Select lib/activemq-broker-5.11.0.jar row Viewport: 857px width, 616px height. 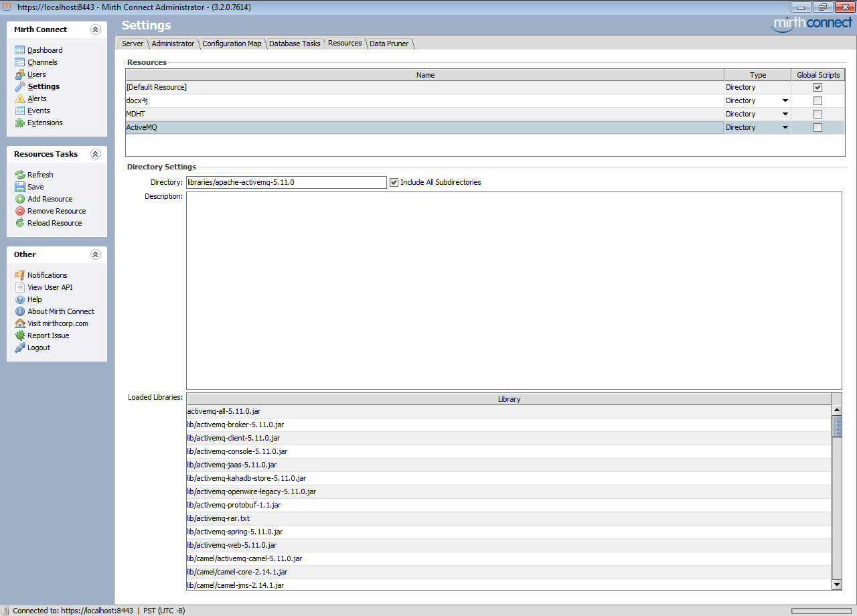509,425
